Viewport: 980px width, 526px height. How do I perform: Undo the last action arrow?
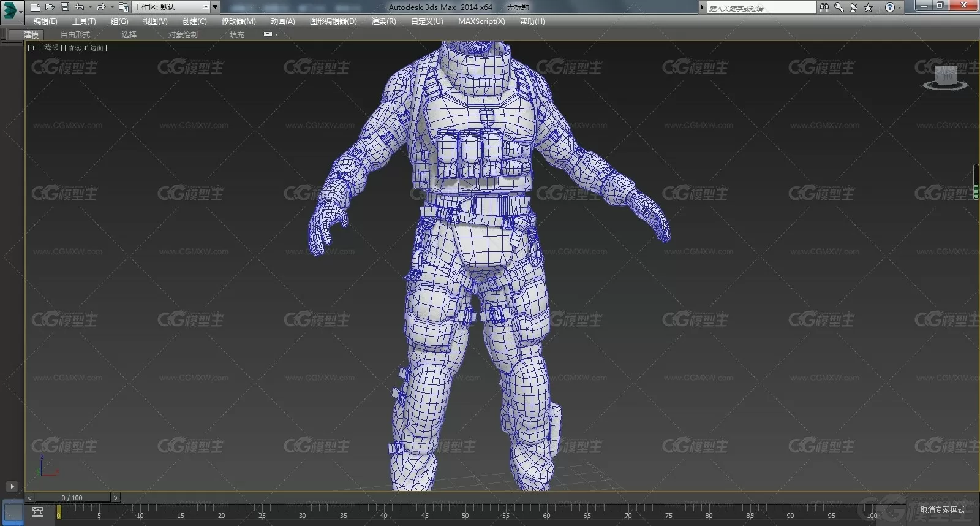tap(80, 7)
